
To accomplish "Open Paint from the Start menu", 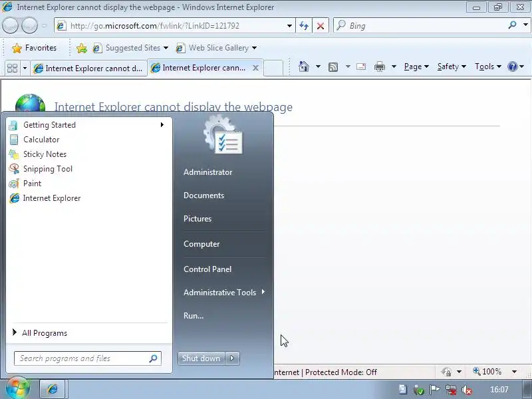I will coord(88,184).
